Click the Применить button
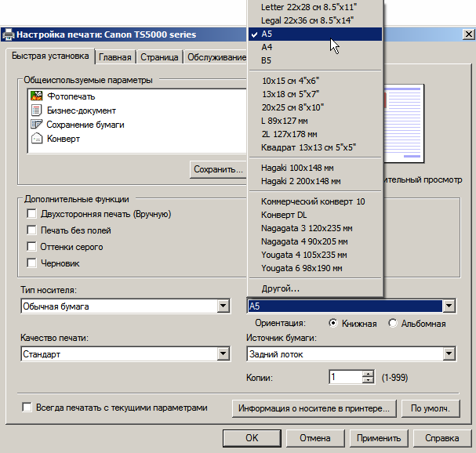 379,438
